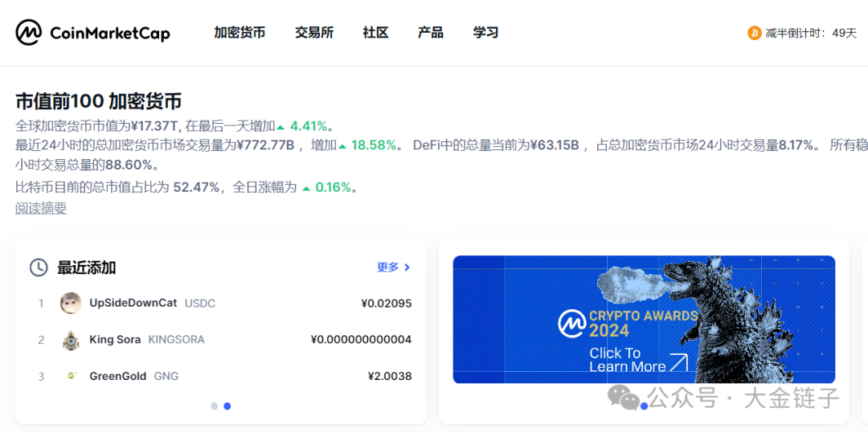Select the first carousel dot in 最近添加 card

[x=215, y=406]
